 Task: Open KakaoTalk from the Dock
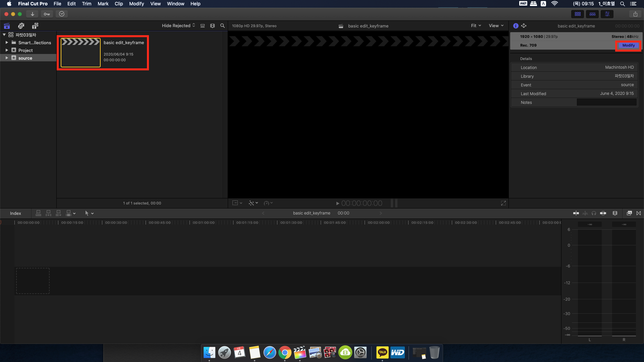[382, 353]
